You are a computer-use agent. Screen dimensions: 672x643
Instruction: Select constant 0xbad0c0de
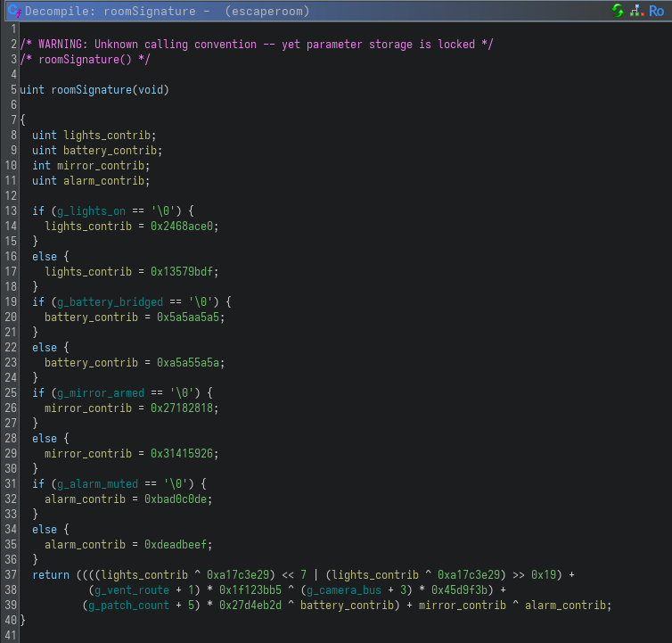176,499
